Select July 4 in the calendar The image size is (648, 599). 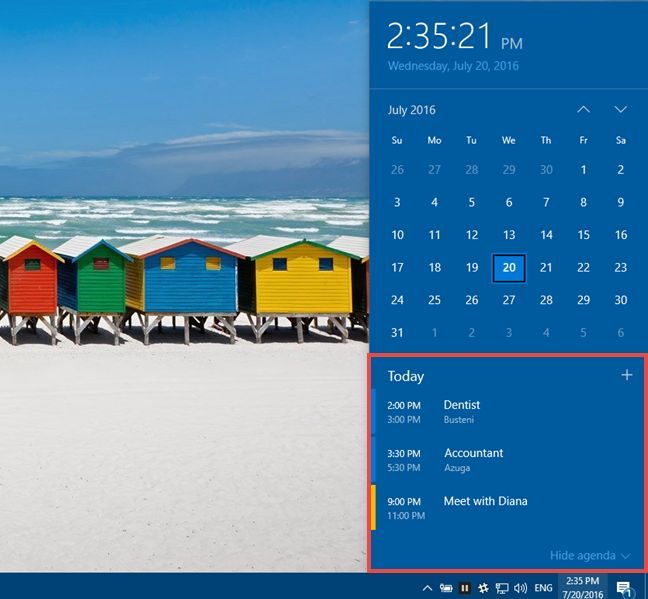(434, 203)
